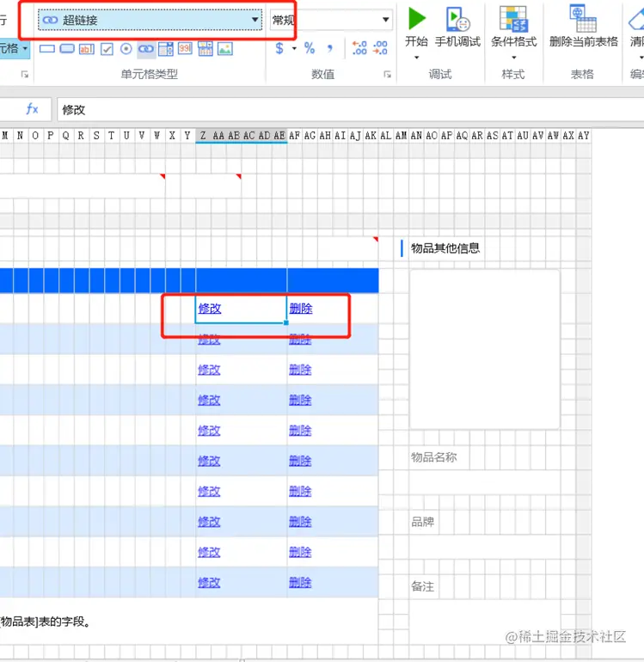Click the 物品其他信息 heading text
This screenshot has height=662, width=644.
click(x=445, y=248)
